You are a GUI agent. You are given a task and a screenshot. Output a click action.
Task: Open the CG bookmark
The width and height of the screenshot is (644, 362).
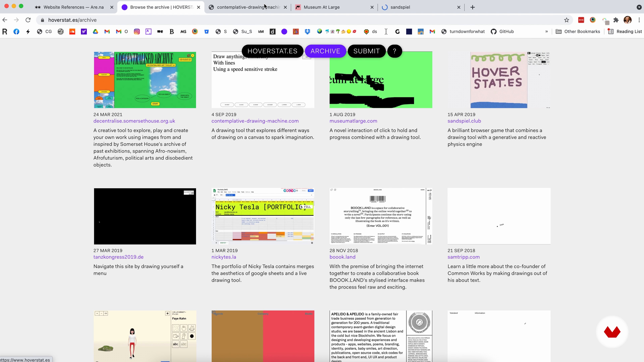(44, 32)
